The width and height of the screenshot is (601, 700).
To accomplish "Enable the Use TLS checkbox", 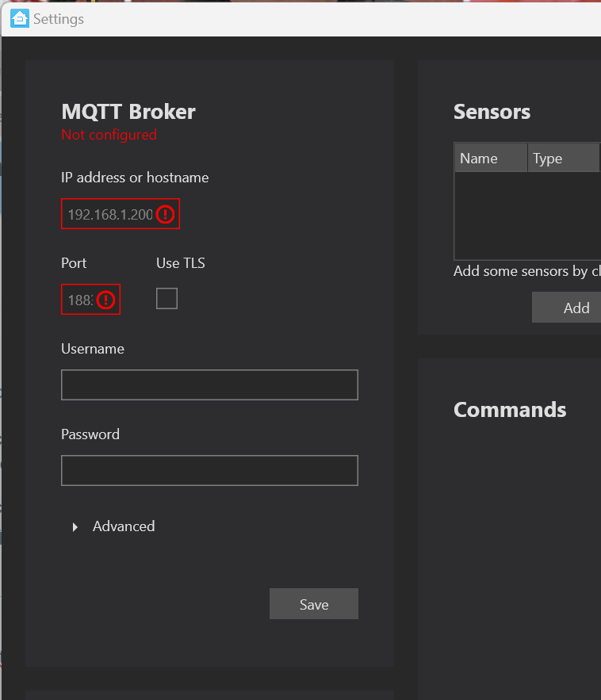I will (x=167, y=299).
